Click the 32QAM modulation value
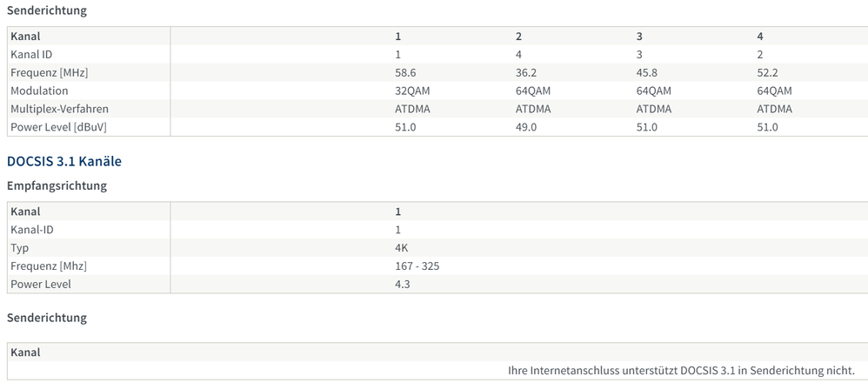This screenshot has width=868, height=390. coord(412,91)
